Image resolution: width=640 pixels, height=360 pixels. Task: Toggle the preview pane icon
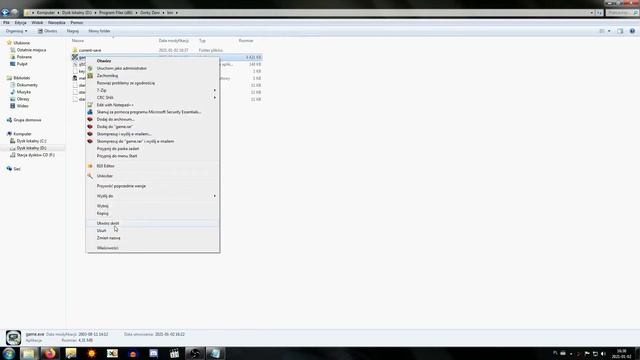pos(620,31)
